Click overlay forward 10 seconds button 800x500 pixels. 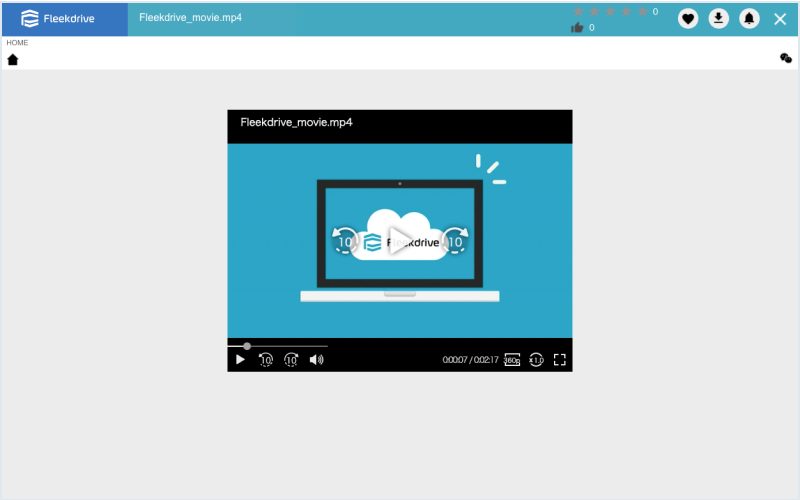point(455,241)
